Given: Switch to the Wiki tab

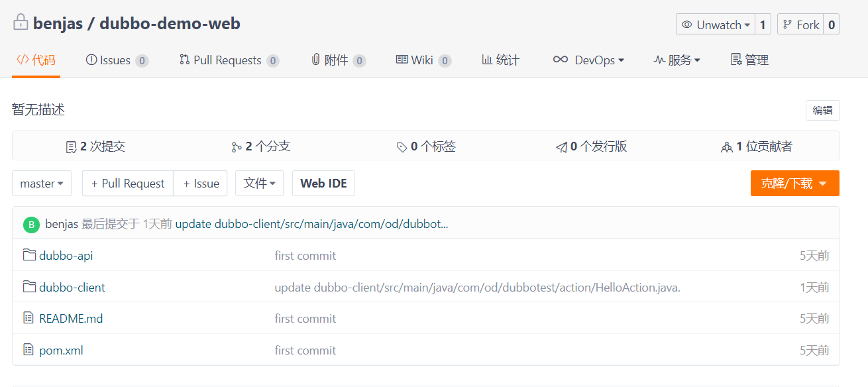Looking at the screenshot, I should coord(423,60).
